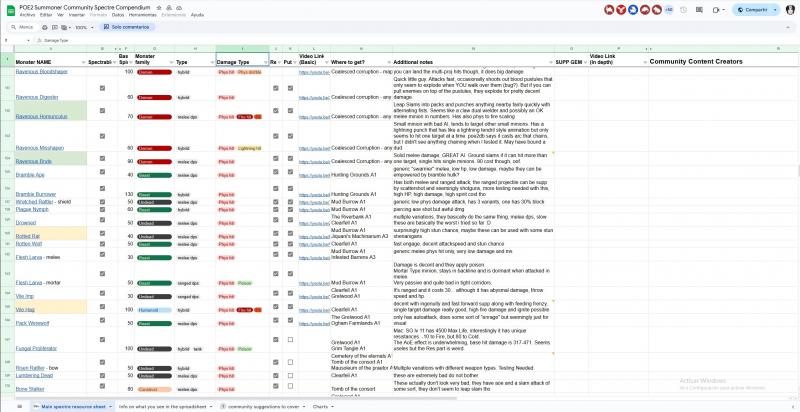Open the Google account avatar
The height and width of the screenshot is (412, 800).
point(790,10)
